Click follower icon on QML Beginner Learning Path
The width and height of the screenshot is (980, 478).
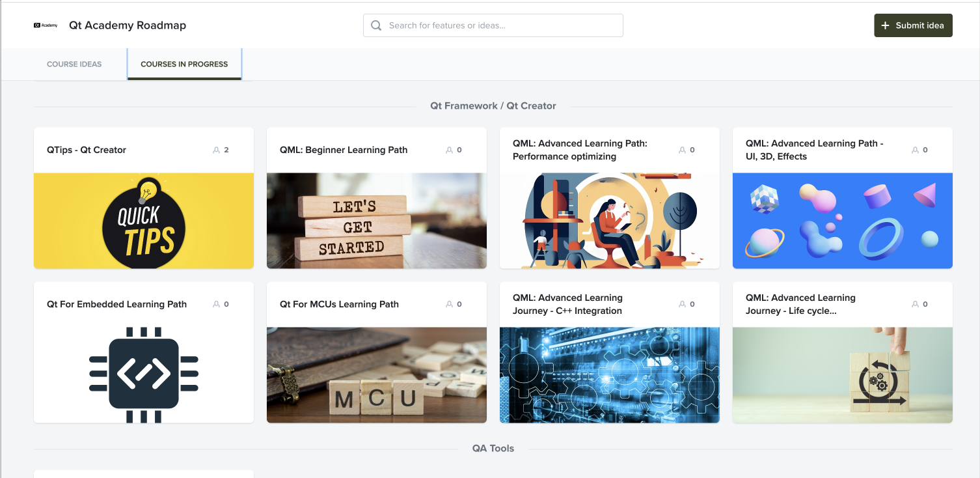(449, 150)
